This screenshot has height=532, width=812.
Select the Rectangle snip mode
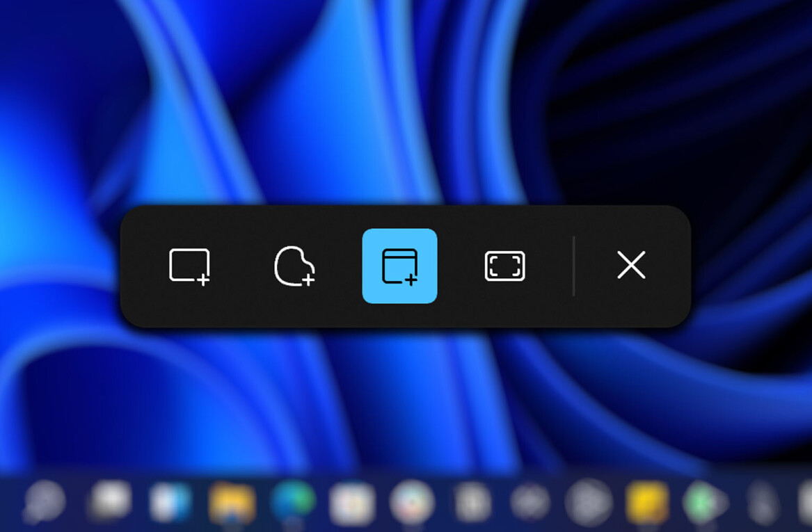tap(189, 266)
